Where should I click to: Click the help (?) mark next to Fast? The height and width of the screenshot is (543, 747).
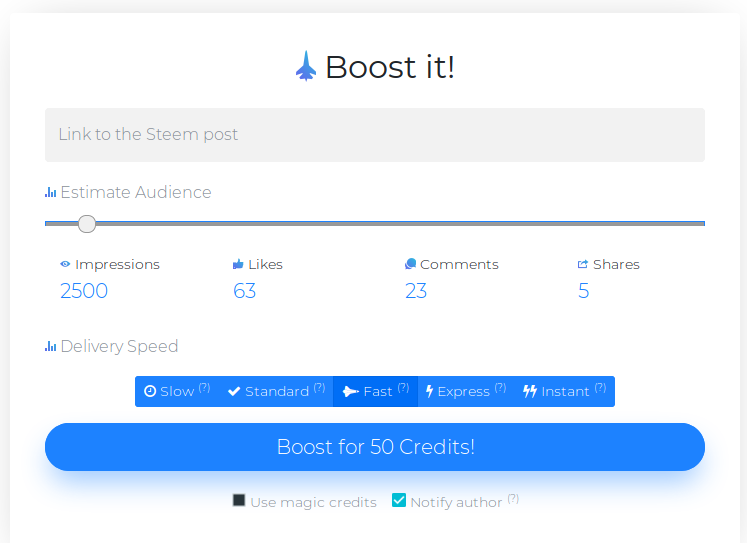(404, 388)
